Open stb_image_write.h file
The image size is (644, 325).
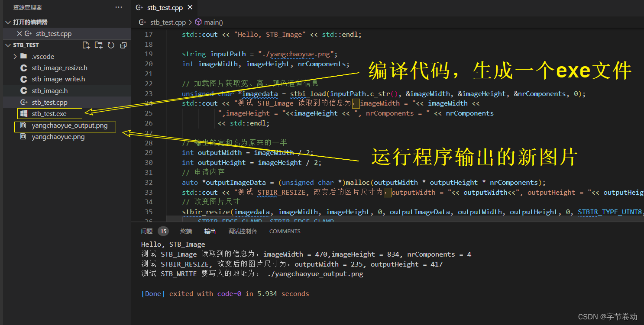point(58,79)
